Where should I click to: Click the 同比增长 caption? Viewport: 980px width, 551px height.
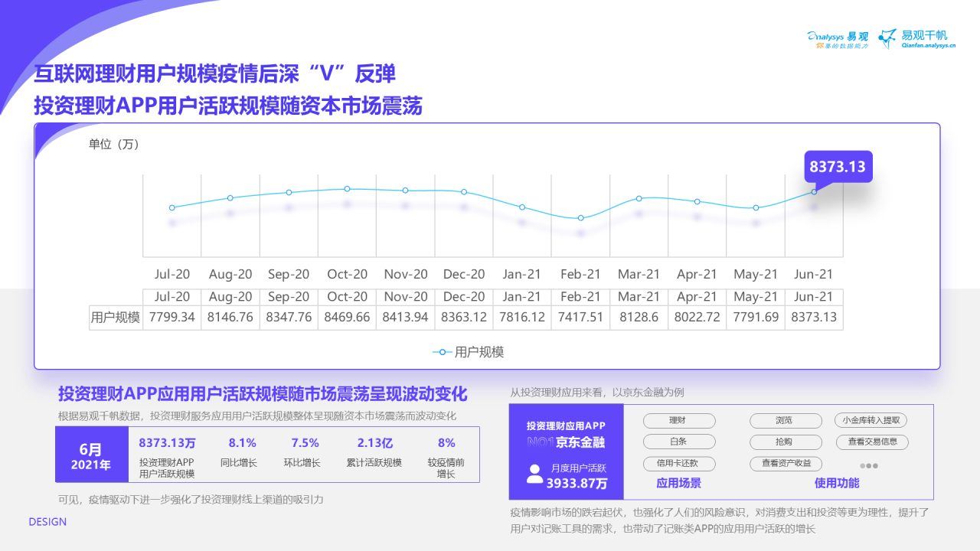(x=238, y=463)
